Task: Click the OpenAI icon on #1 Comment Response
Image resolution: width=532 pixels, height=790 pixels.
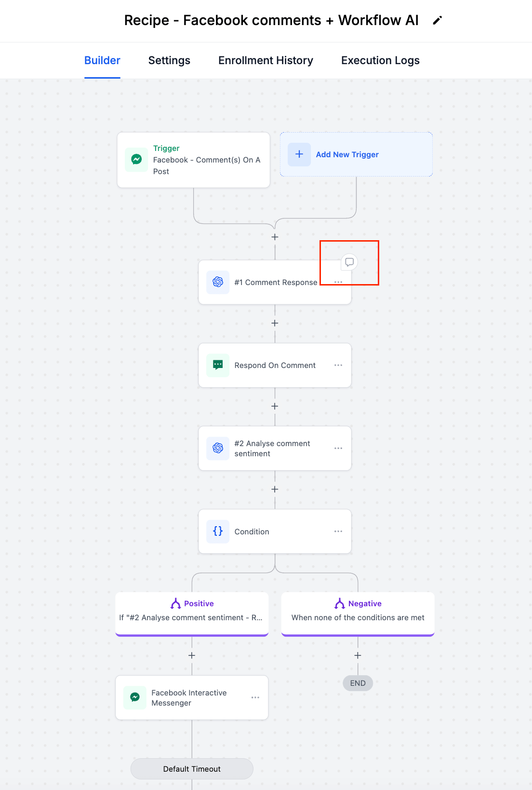Action: click(x=218, y=282)
